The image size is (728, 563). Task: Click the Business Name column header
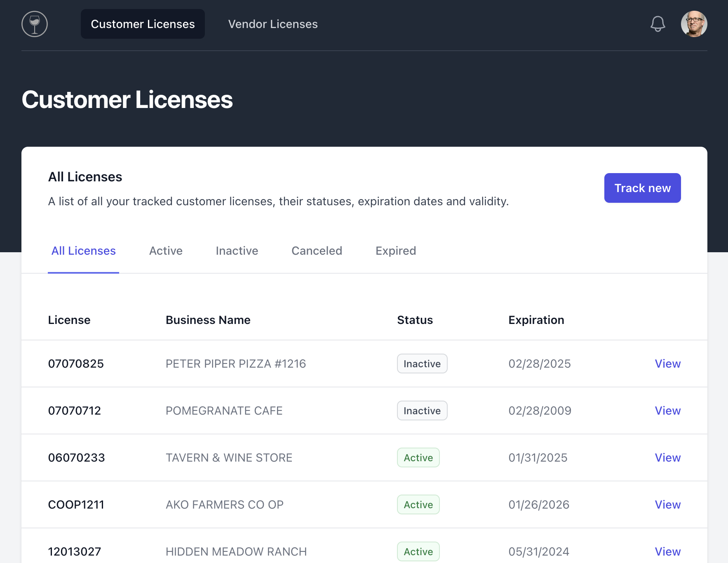(208, 320)
